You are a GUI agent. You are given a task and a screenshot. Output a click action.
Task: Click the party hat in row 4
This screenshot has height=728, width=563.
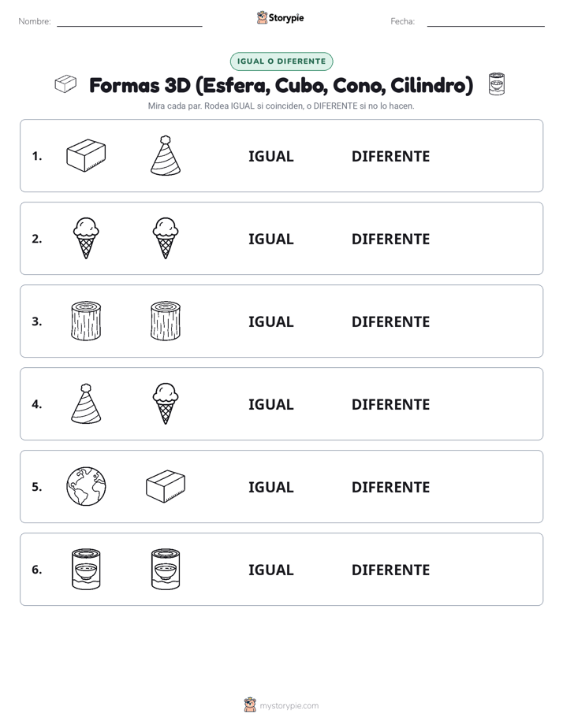86,403
